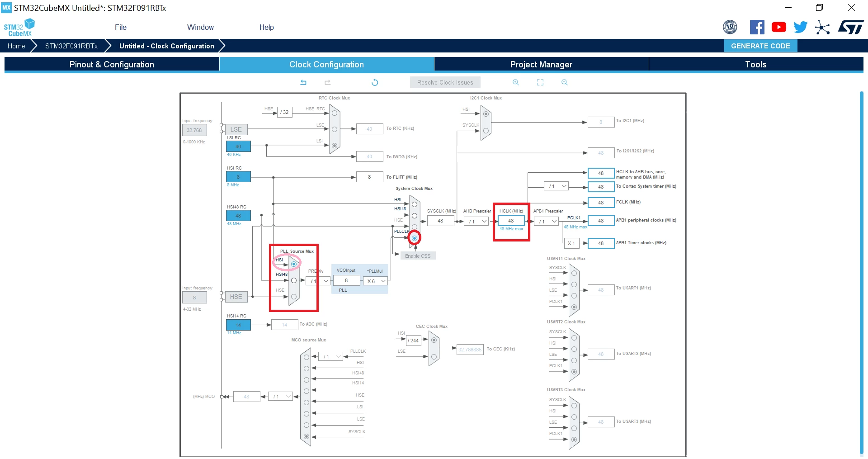Click the HSI RC 8 value box

pyautogui.click(x=238, y=177)
